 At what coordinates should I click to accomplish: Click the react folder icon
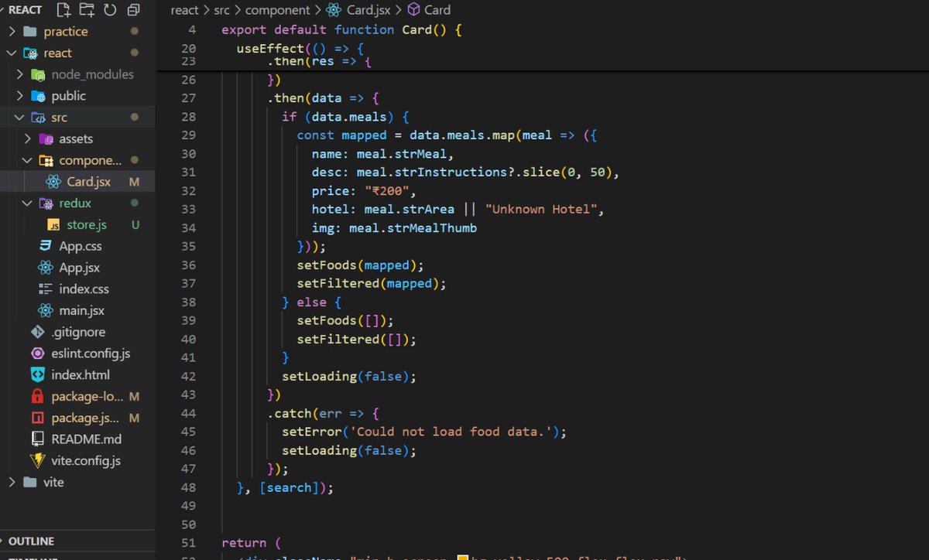coord(30,53)
